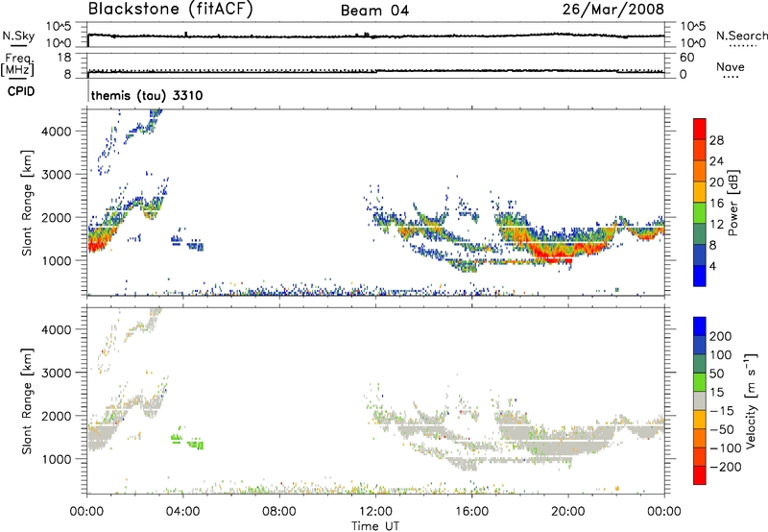Click the '60' Nave axis tick label
This screenshot has height=532, width=768.
point(686,58)
